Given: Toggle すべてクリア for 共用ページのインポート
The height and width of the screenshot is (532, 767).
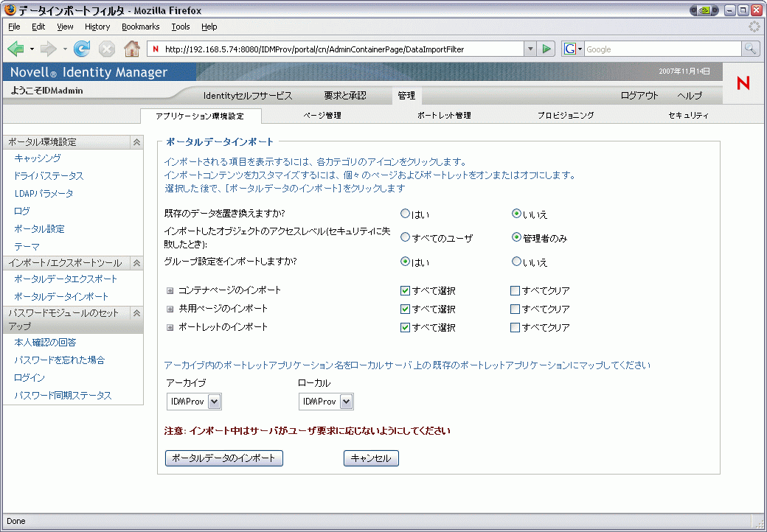Looking at the screenshot, I should pos(515,309).
